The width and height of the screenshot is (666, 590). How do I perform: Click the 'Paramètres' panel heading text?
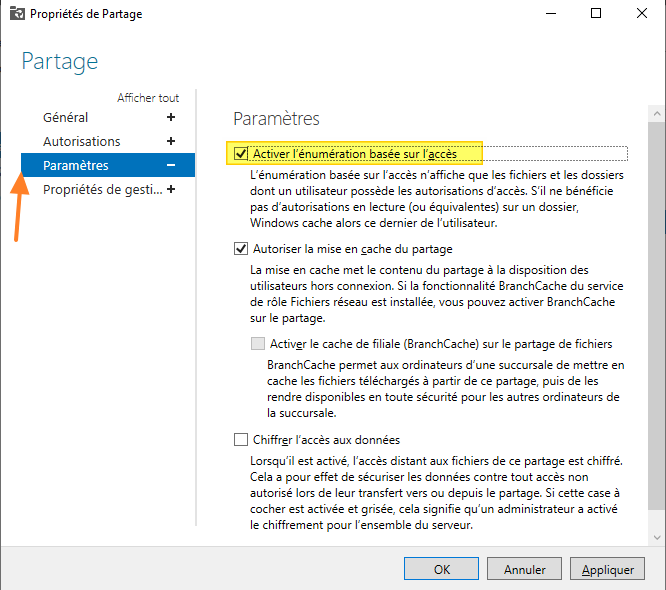(x=277, y=119)
